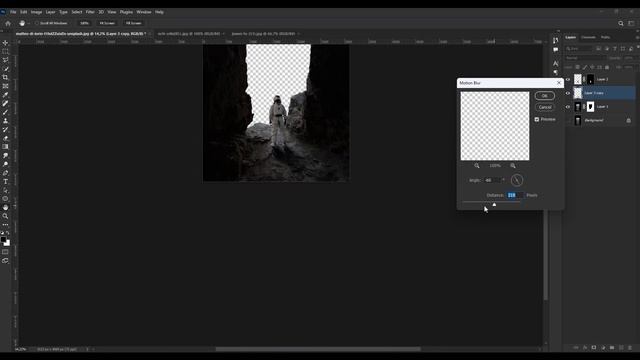Click the Home icon in options bar
Screen dimensions: 640x360
point(8,23)
